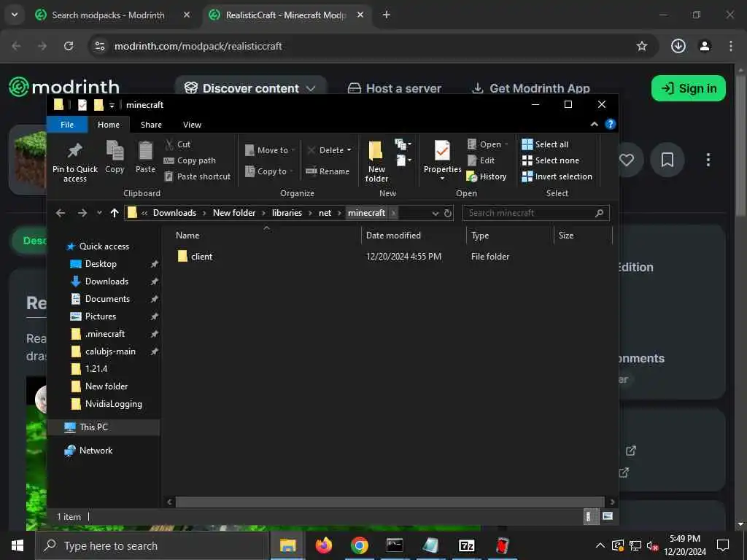Refresh the minecraft folder view

pos(448,213)
